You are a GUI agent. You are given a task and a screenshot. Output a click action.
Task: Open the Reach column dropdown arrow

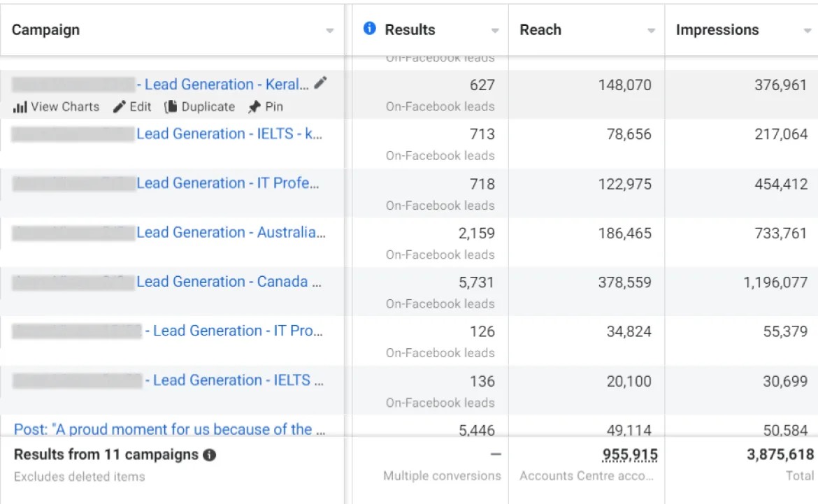coord(651,31)
